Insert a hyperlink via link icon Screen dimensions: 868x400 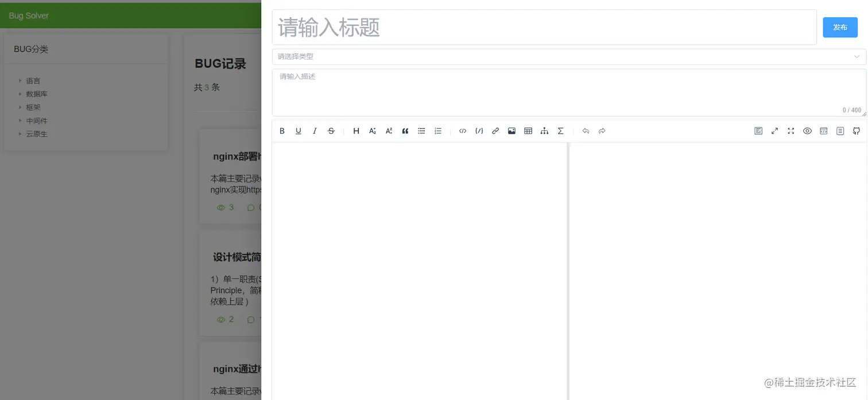(x=495, y=131)
